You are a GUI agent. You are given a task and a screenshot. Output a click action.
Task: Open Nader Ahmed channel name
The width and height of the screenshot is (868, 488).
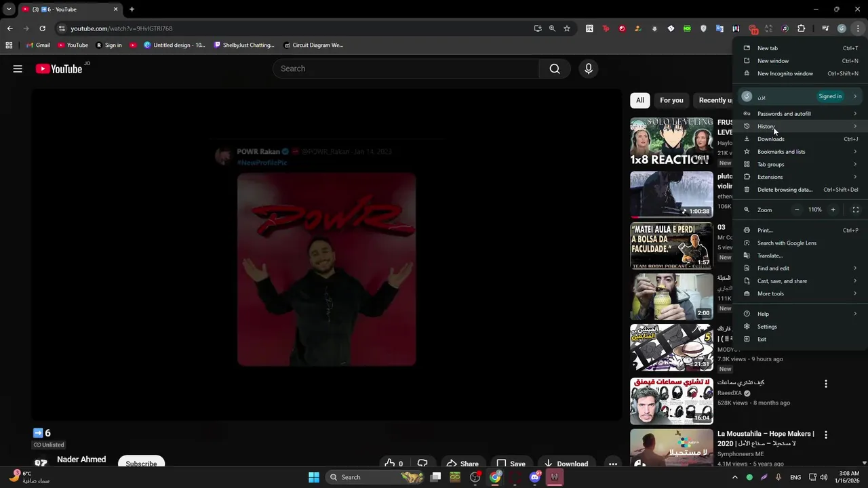pos(81,460)
